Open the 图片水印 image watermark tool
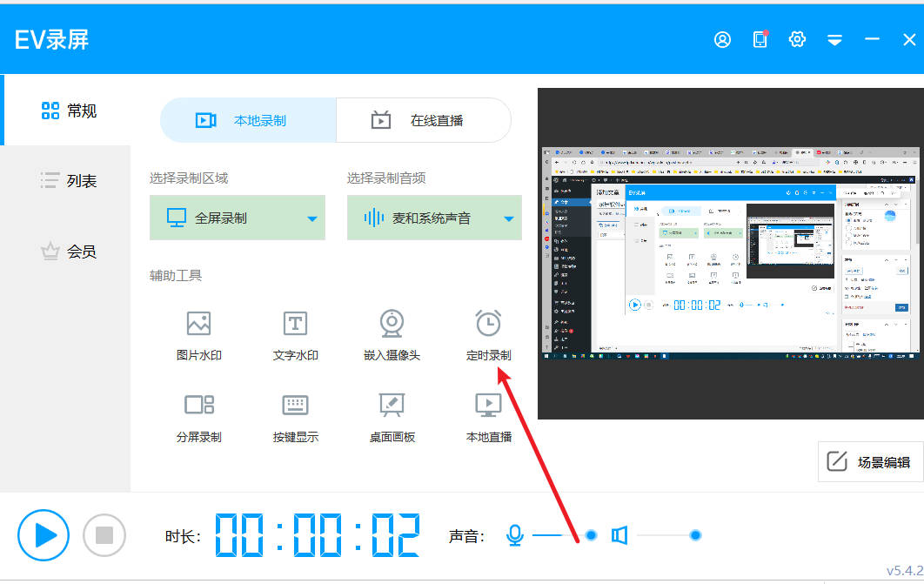The image size is (924, 584). point(198,334)
